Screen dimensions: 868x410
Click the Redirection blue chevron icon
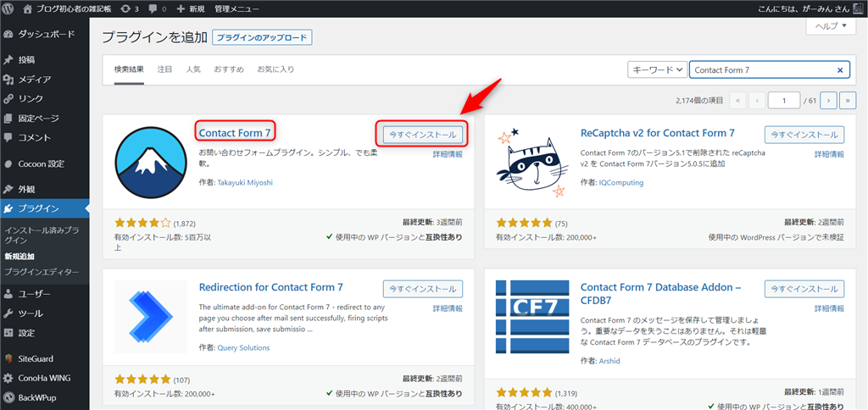tap(152, 317)
